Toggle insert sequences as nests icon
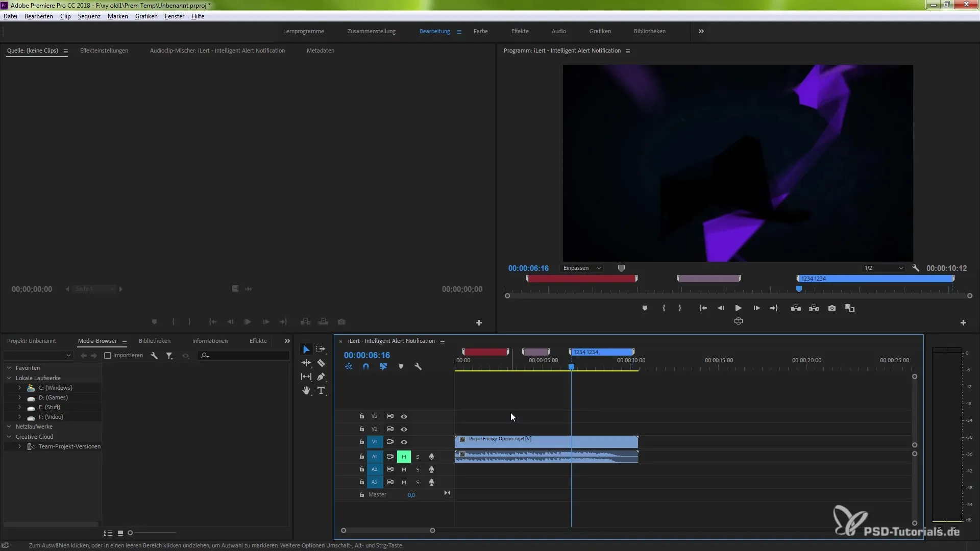The height and width of the screenshot is (551, 980). tap(349, 367)
